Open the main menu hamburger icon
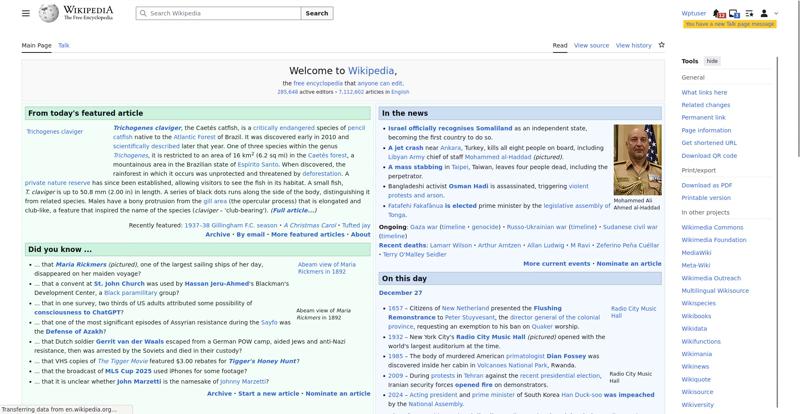The height and width of the screenshot is (414, 800). tap(27, 14)
